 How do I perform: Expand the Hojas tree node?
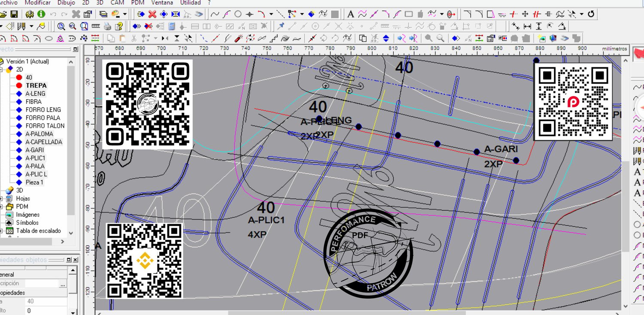[1, 199]
